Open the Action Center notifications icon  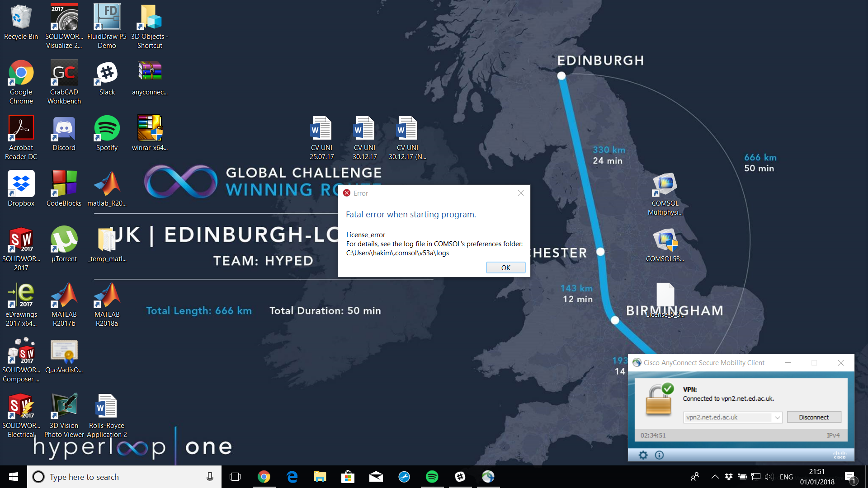pyautogui.click(x=849, y=477)
